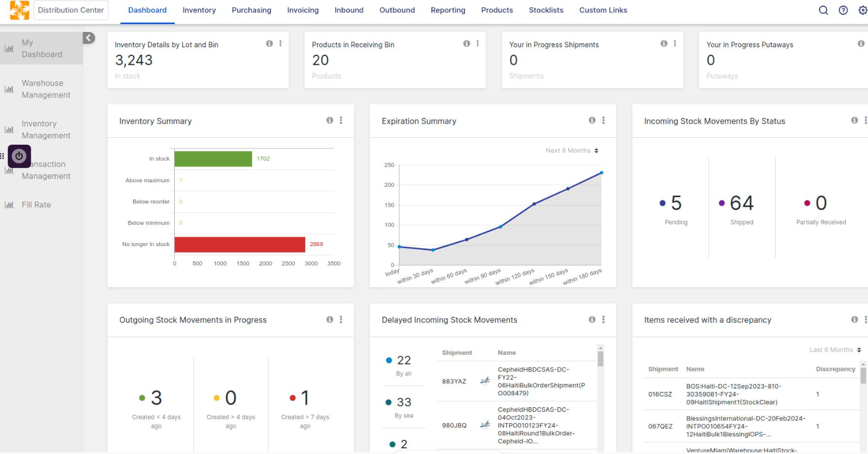This screenshot has height=454, width=868.
Task: Open the Next 6 Months period dropdown
Action: click(572, 150)
